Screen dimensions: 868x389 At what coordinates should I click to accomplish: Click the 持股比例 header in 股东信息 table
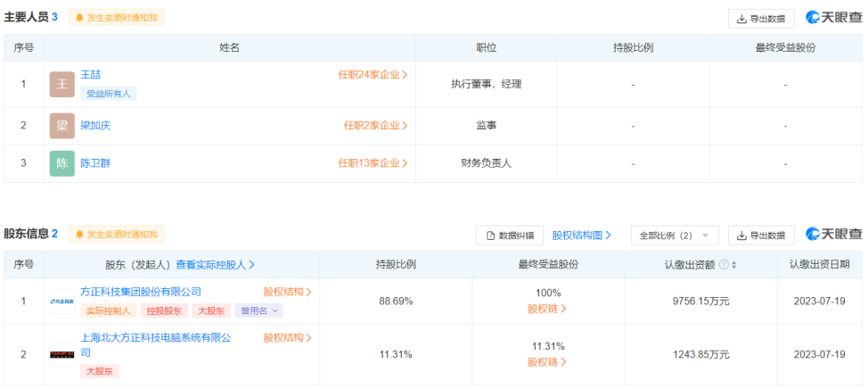pos(396,265)
